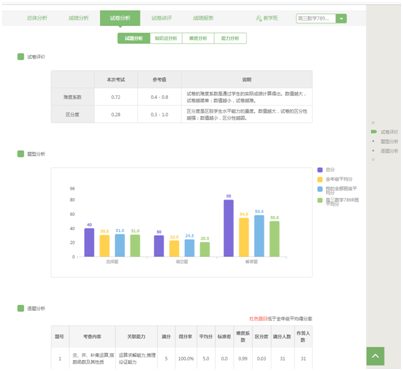Screen dimensions: 403x371
Task: Click the green 题型分析 section heading icon
Action: (21, 154)
